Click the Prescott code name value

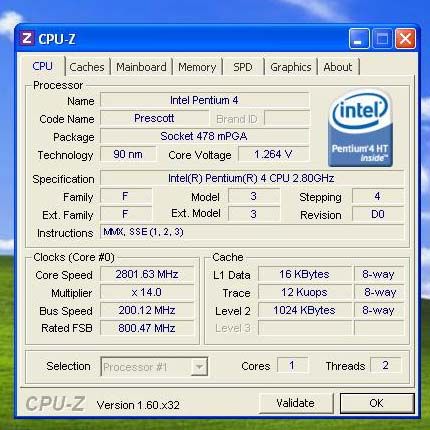click(x=154, y=118)
